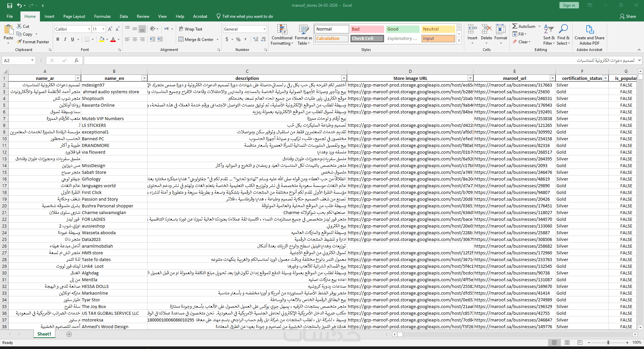Open the description column filter dropdown
The height and width of the screenshot is (349, 644).
point(344,78)
